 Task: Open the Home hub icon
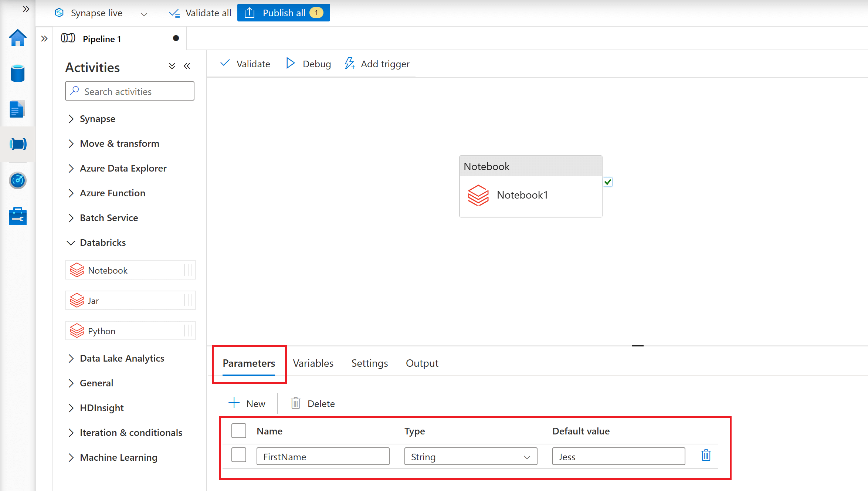(18, 38)
